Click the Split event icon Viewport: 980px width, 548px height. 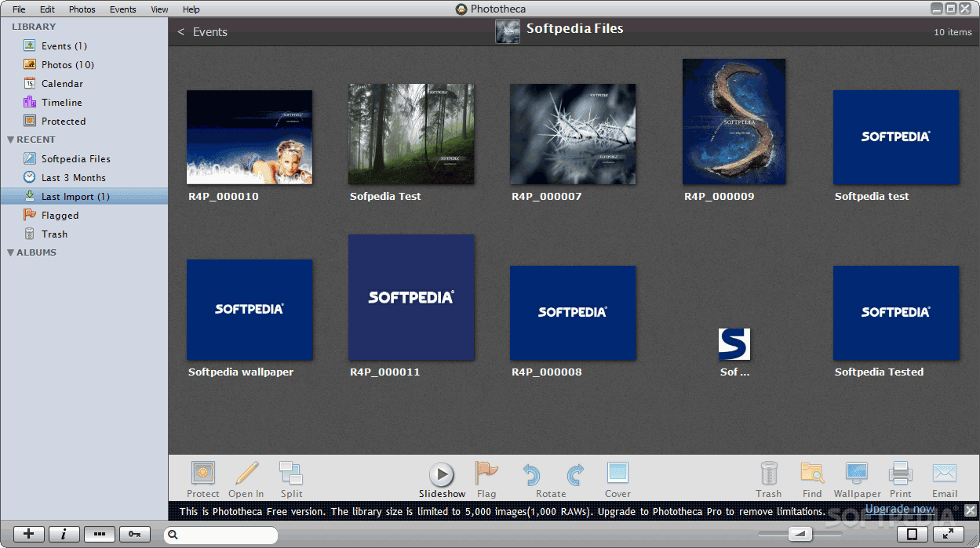pyautogui.click(x=291, y=474)
